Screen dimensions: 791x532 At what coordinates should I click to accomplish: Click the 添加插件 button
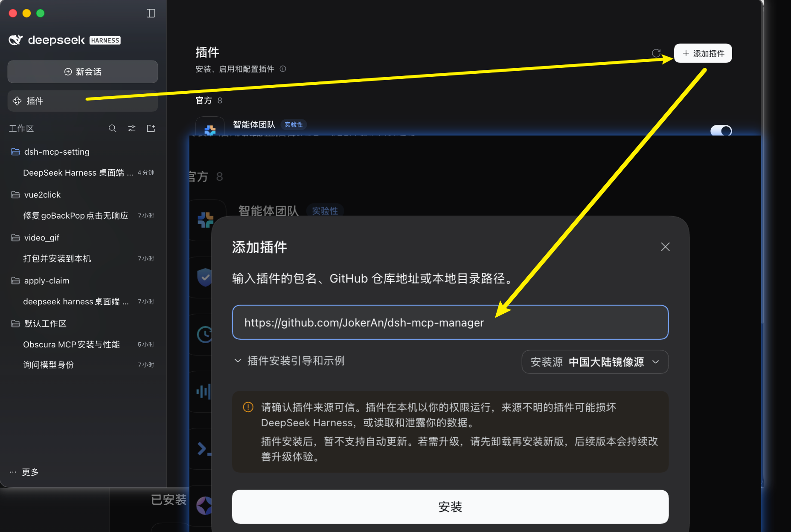(703, 53)
